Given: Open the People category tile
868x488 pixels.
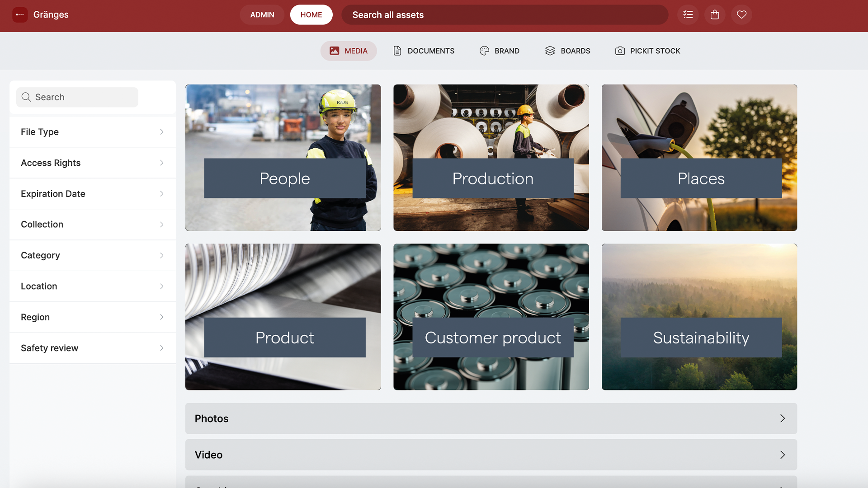Looking at the screenshot, I should [283, 158].
